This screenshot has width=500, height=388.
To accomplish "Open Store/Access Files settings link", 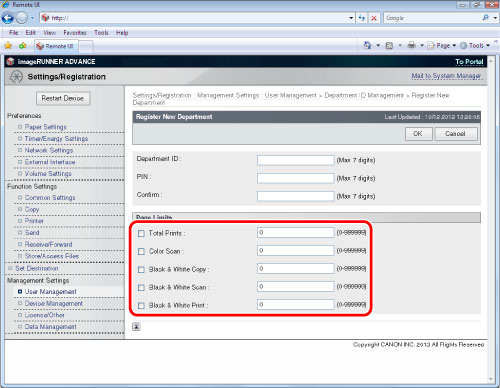I will 52,256.
